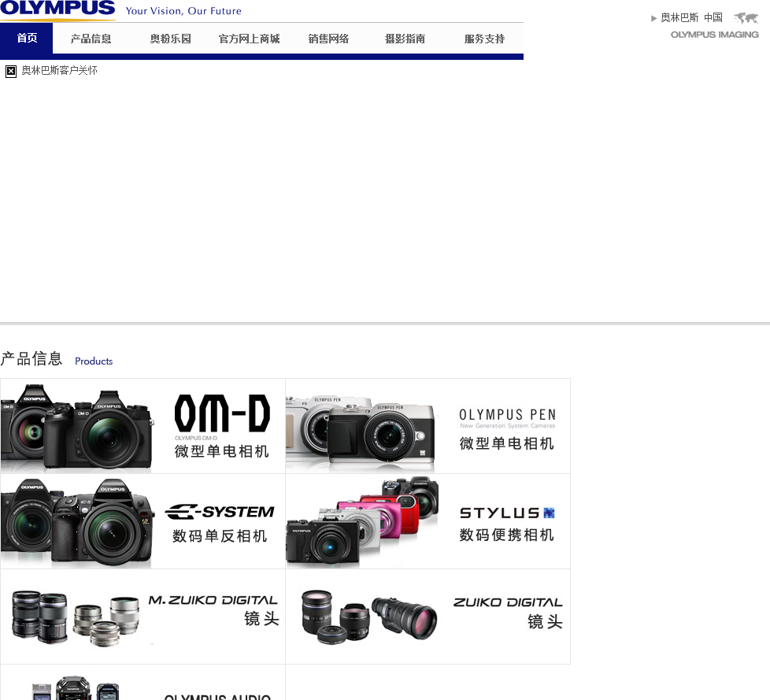
Task: Open the OLYMPUS AUDIO label
Action: (x=217, y=697)
